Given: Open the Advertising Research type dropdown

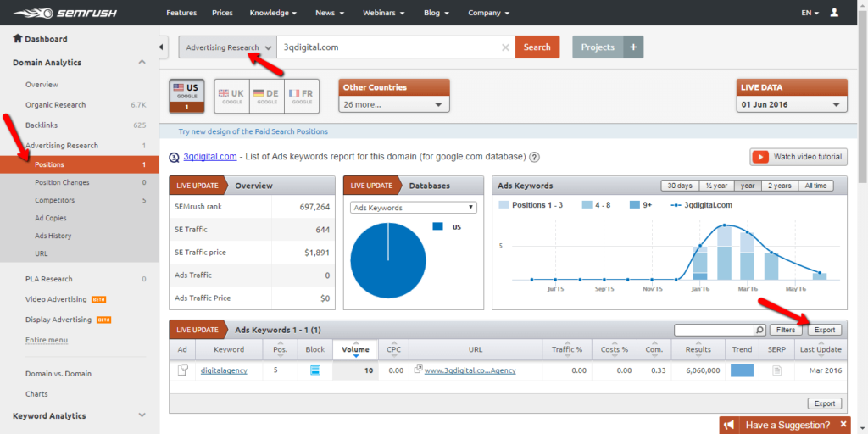Looking at the screenshot, I should coord(227,47).
